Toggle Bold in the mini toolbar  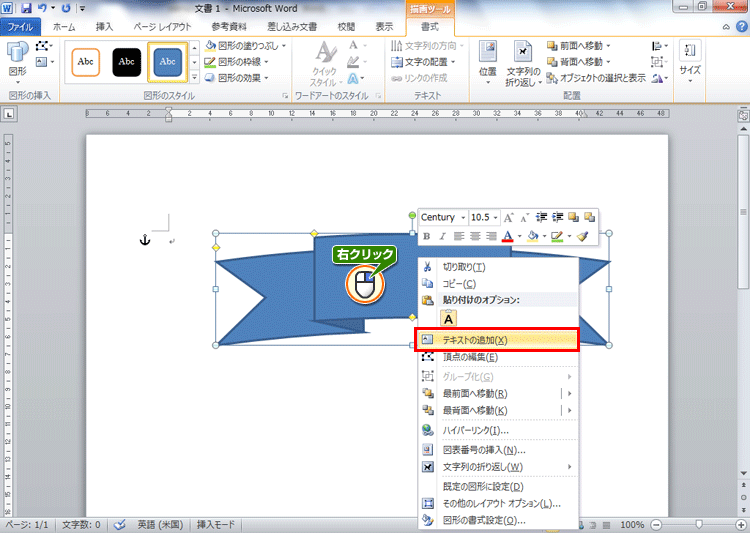(427, 236)
